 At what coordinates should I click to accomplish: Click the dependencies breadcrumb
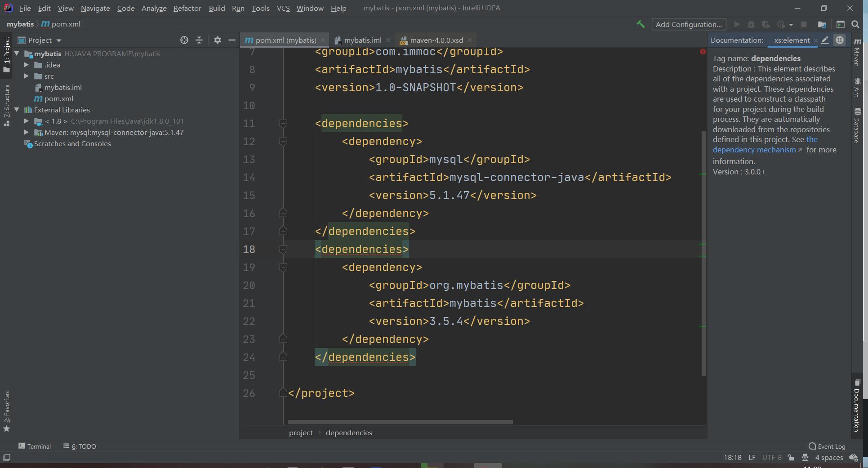tap(349, 432)
